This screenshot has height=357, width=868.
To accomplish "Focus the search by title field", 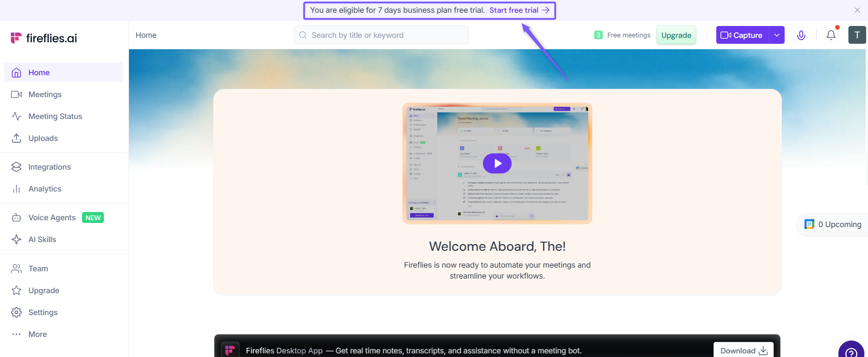I will point(381,35).
